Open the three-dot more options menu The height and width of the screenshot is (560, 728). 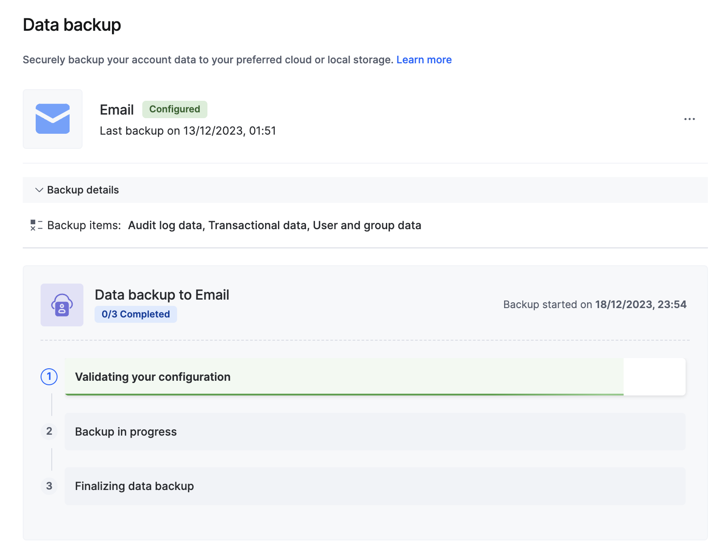689,119
